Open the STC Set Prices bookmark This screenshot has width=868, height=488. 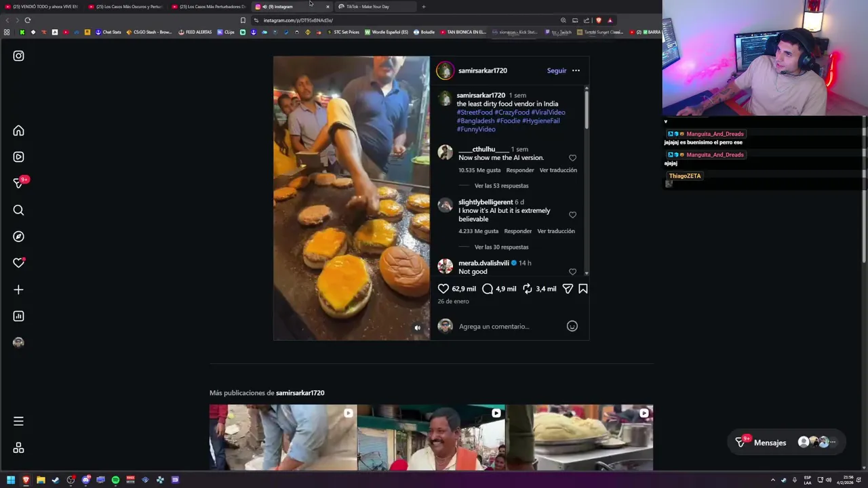point(342,32)
